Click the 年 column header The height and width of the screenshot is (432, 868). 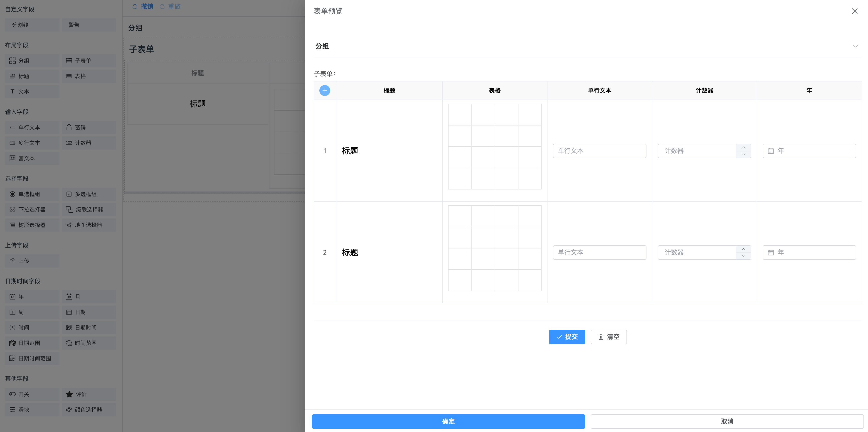809,91
